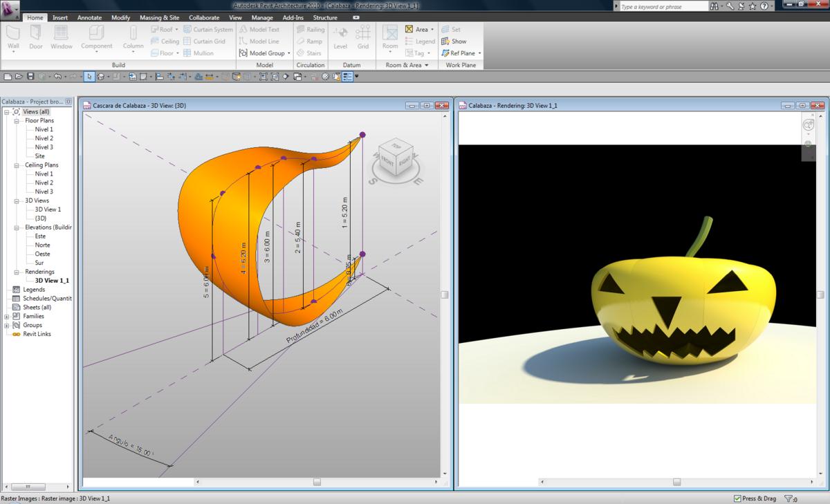Click Set work plane
This screenshot has width=830, height=504.
(x=450, y=30)
